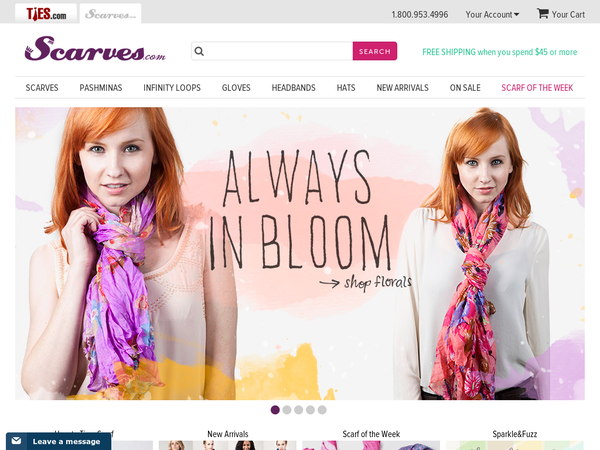Click the free shipping promotion text
This screenshot has height=450, width=600.
tap(499, 52)
